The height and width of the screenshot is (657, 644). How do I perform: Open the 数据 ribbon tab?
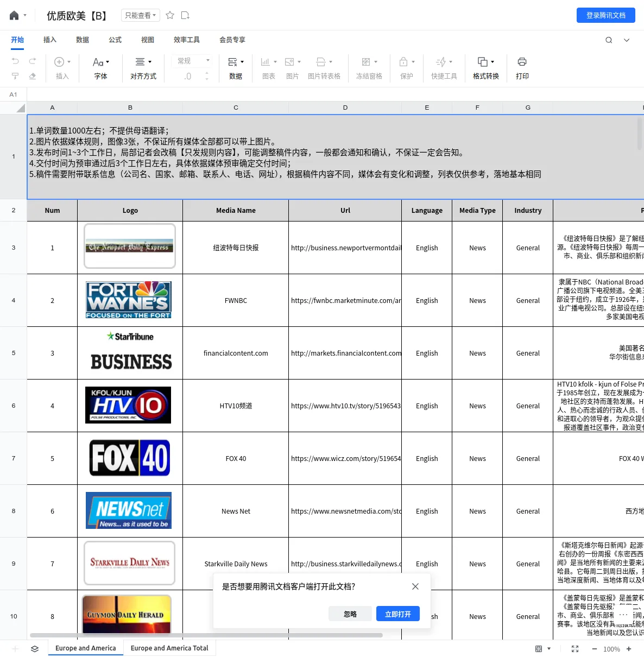[83, 40]
